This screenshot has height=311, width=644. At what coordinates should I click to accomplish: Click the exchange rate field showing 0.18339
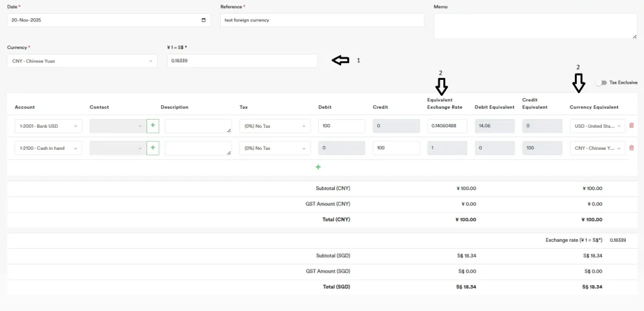pos(241,61)
